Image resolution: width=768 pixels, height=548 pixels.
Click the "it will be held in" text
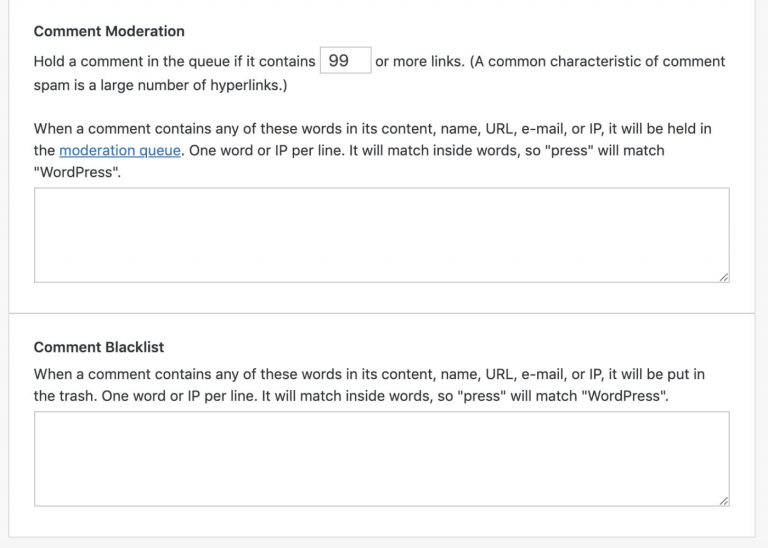pyautogui.click(x=660, y=129)
